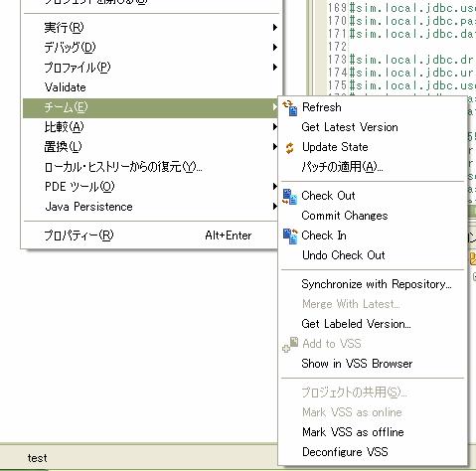
Task: Expand the PDE ツール(O) submenu arrow
Action: [274, 187]
